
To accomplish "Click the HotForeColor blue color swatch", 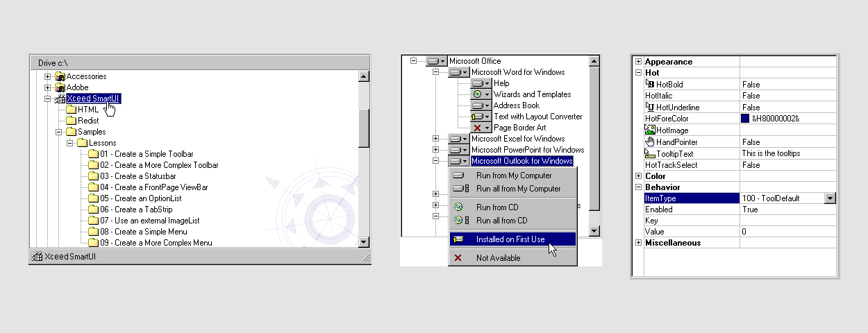I will point(745,119).
